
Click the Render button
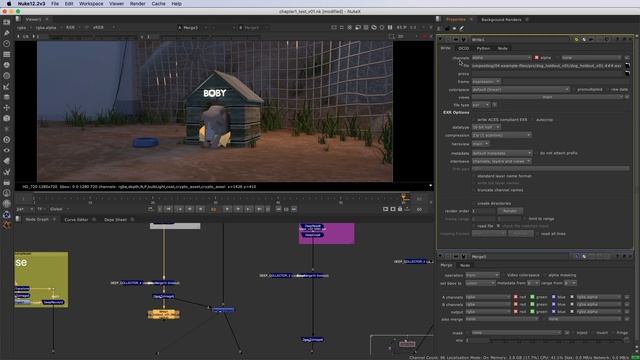[x=510, y=211]
